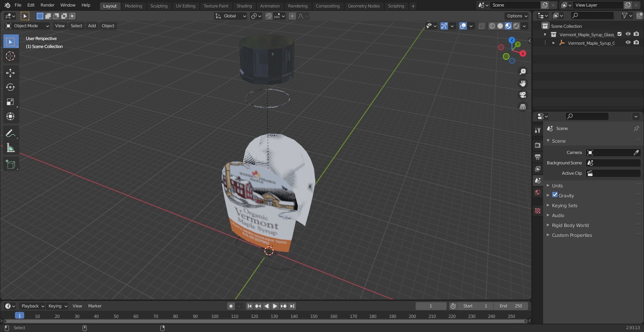
Task: Open the Output properties tab
Action: [537, 157]
